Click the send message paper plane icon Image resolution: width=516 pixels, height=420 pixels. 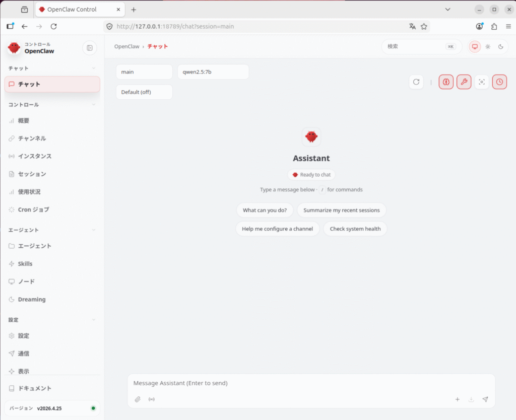(x=485, y=399)
